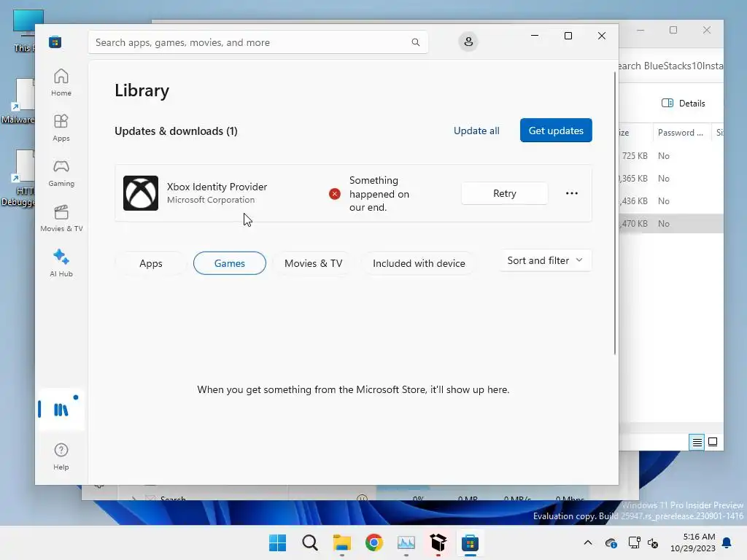Click the Store vertical scrollbar

tap(614, 213)
